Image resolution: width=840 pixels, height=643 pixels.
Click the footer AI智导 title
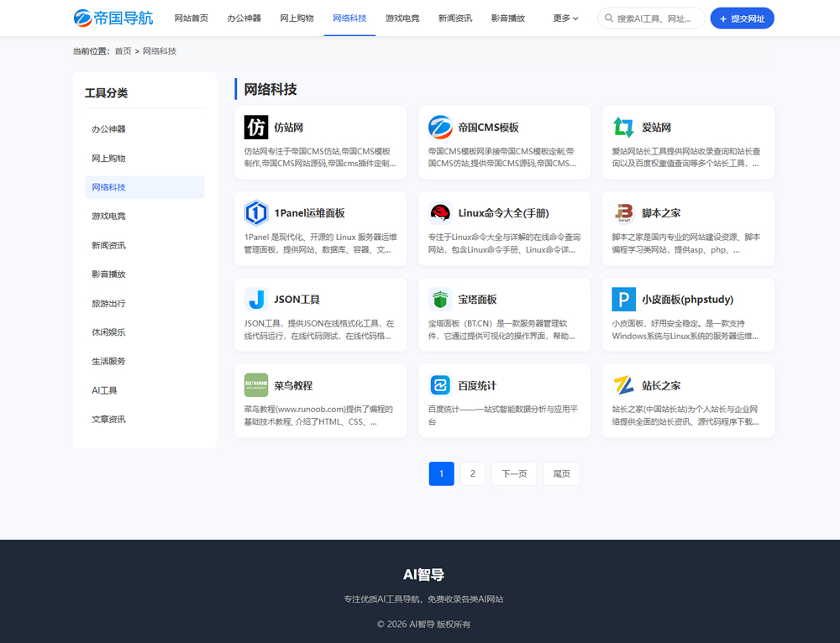pos(423,574)
